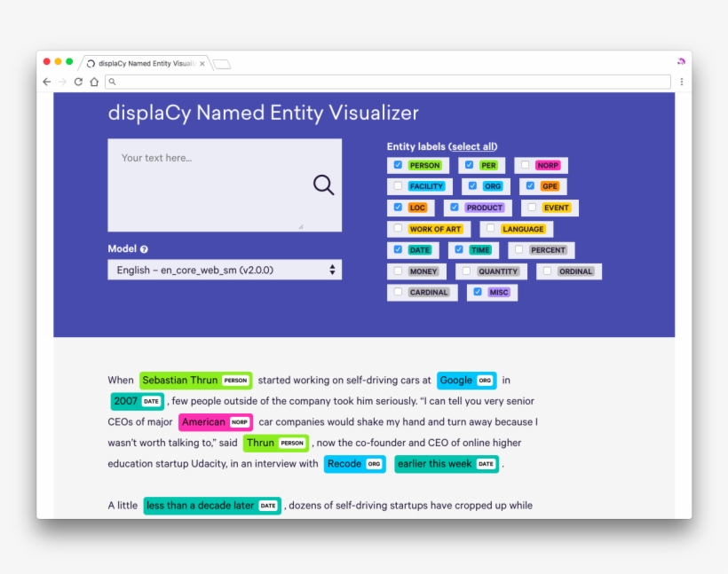Enable the WORK OF ART label

coord(398,229)
